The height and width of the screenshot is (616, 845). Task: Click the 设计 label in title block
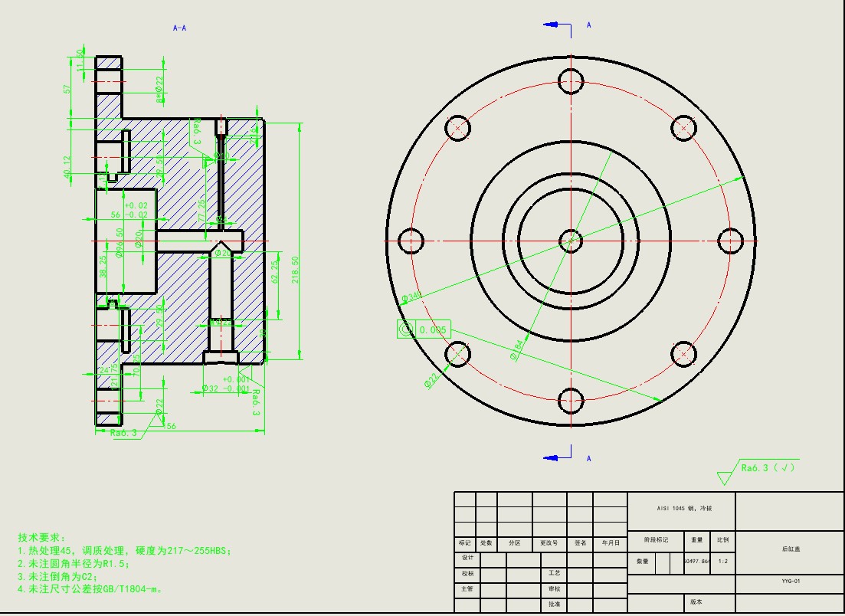pos(467,558)
